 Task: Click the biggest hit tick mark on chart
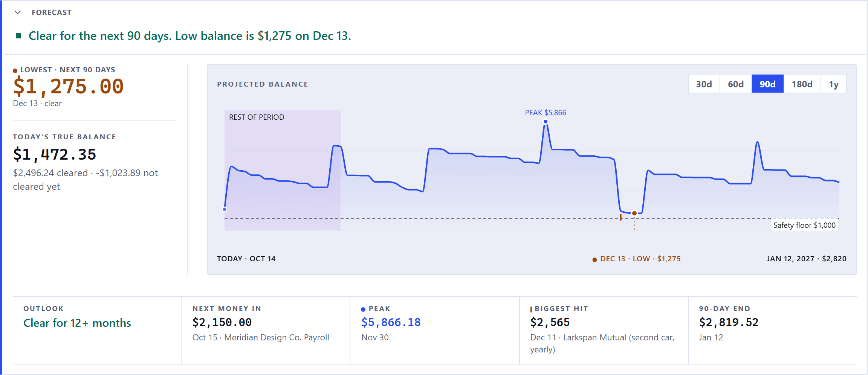[621, 217]
